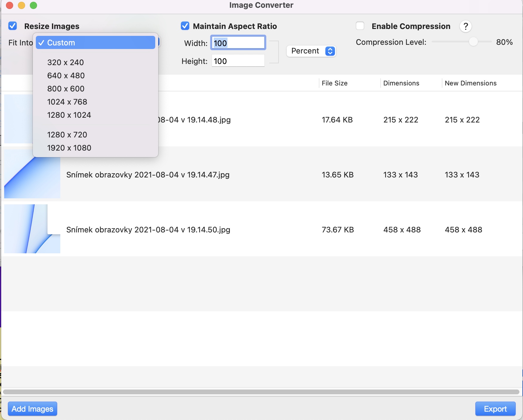
Task: Select the 1280 x 1024 preset
Action: (x=69, y=115)
